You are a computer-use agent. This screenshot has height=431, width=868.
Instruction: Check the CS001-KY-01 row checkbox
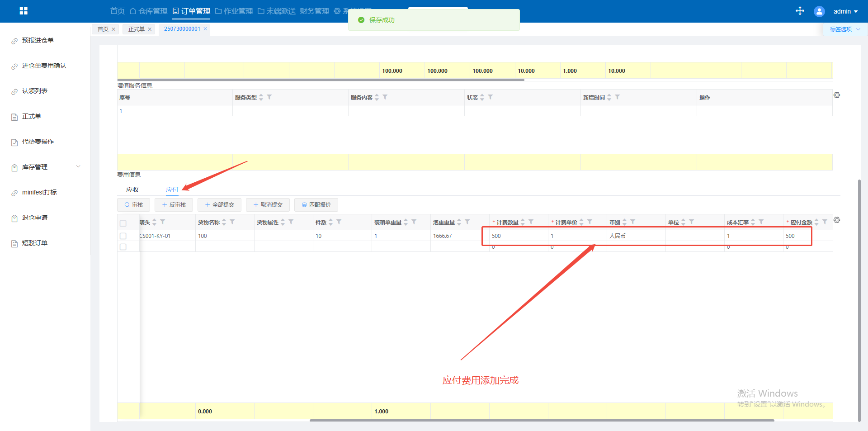click(123, 236)
